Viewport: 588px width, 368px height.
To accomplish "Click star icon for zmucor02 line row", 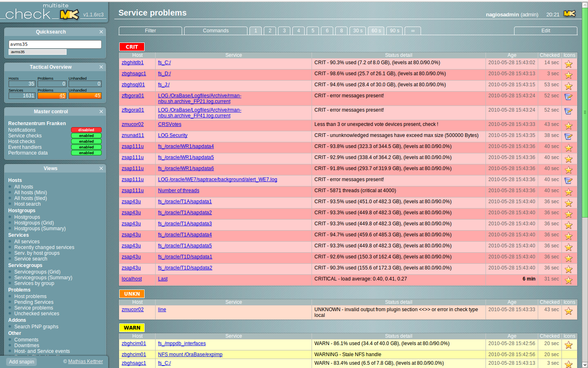I will [x=568, y=311].
